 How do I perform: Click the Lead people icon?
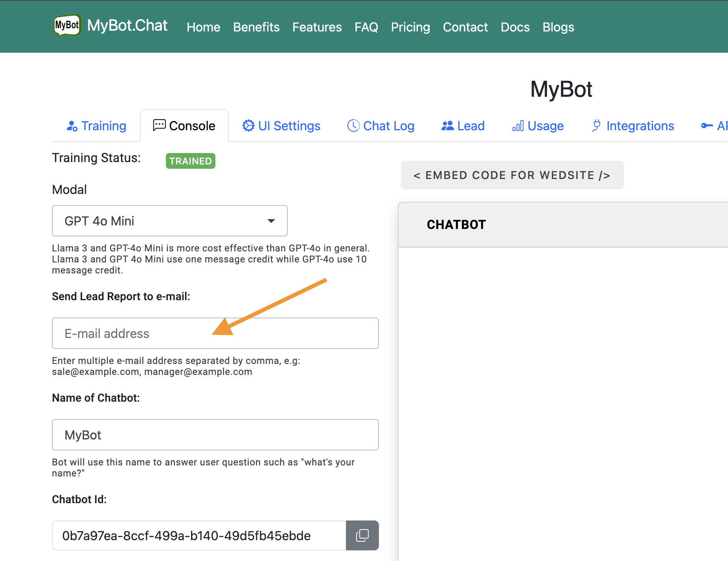pyautogui.click(x=447, y=126)
